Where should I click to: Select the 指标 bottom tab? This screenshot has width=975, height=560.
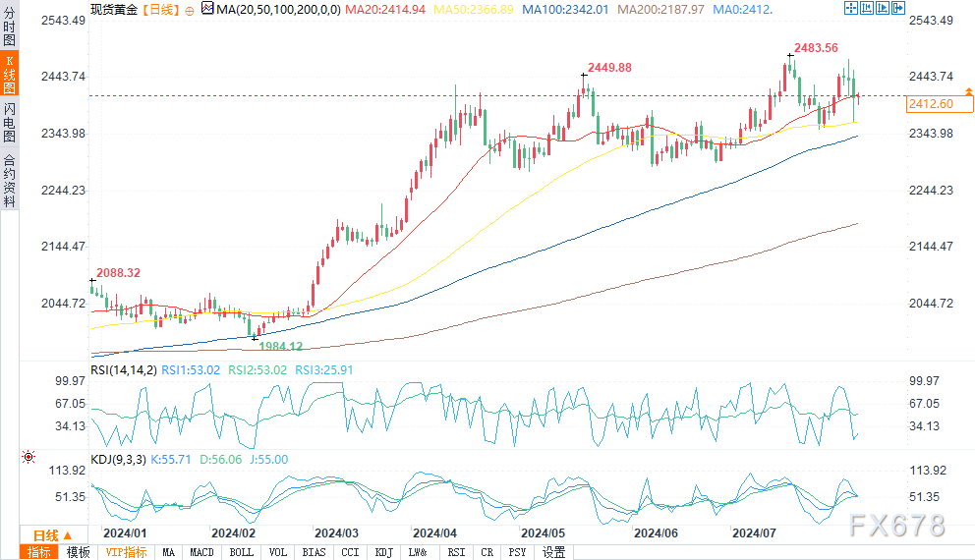tap(39, 552)
